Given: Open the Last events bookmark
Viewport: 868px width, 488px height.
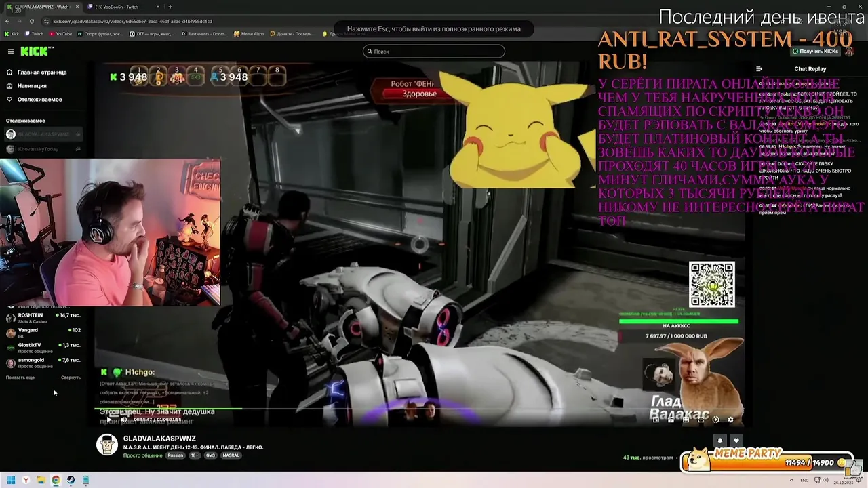Looking at the screenshot, I should [205, 33].
